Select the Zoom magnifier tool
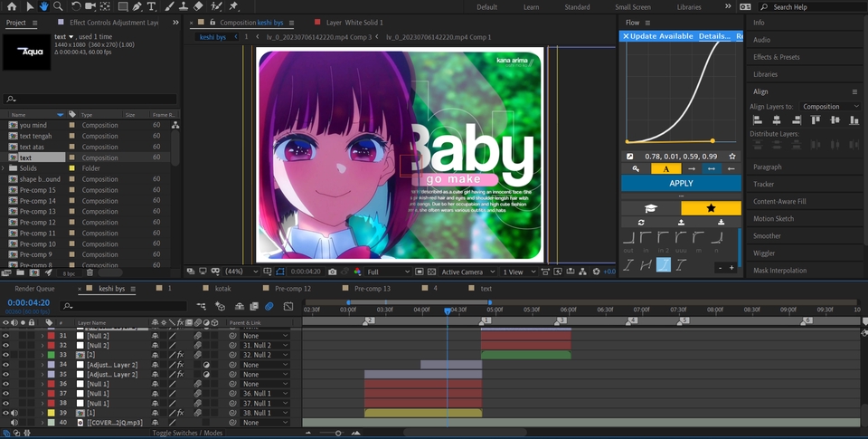The image size is (868, 439). [x=59, y=6]
